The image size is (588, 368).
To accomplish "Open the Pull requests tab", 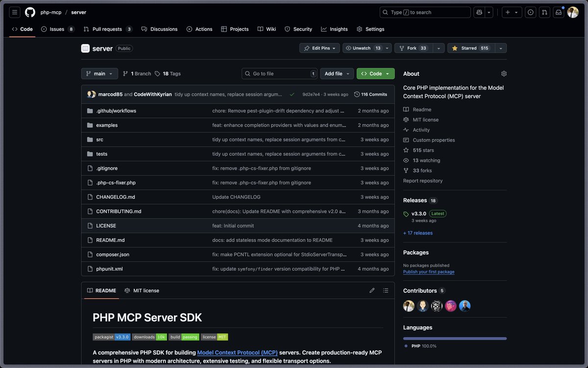I will (108, 29).
